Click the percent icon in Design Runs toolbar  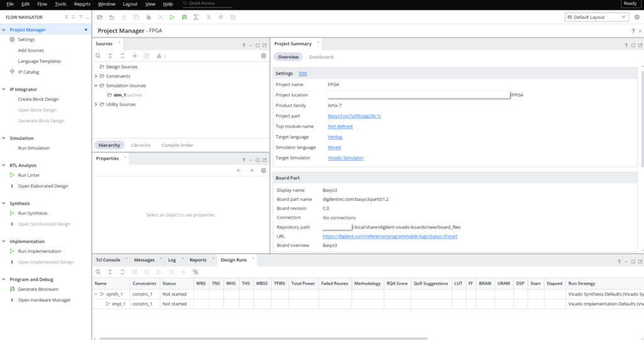196,272
